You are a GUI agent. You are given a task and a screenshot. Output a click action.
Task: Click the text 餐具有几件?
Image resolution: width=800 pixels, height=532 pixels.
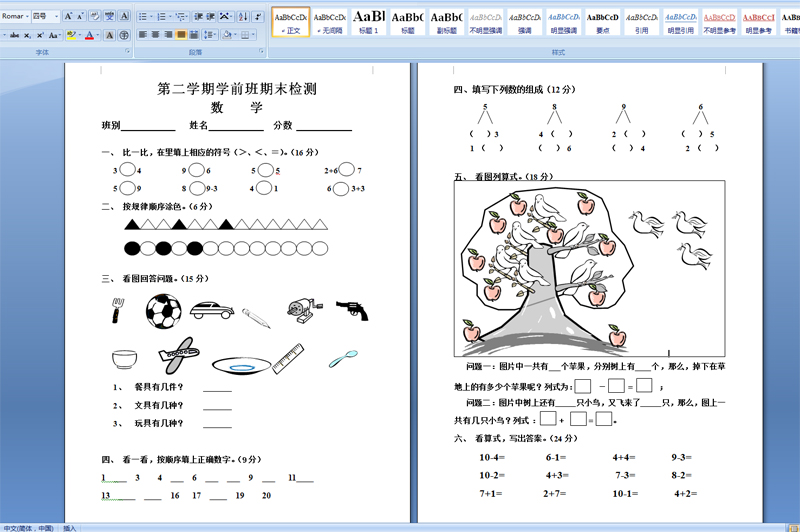click(159, 387)
